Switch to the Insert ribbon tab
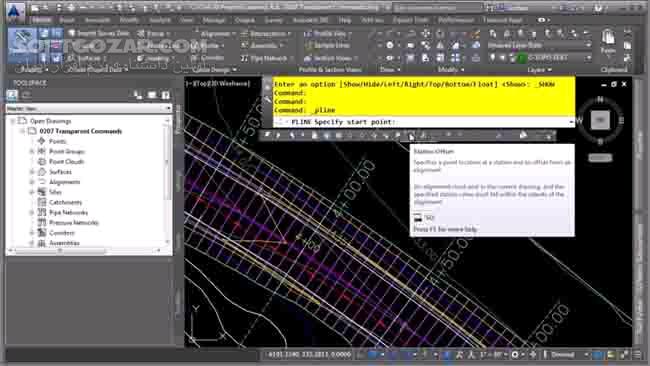Screen dimensions: 650x366 point(67,20)
